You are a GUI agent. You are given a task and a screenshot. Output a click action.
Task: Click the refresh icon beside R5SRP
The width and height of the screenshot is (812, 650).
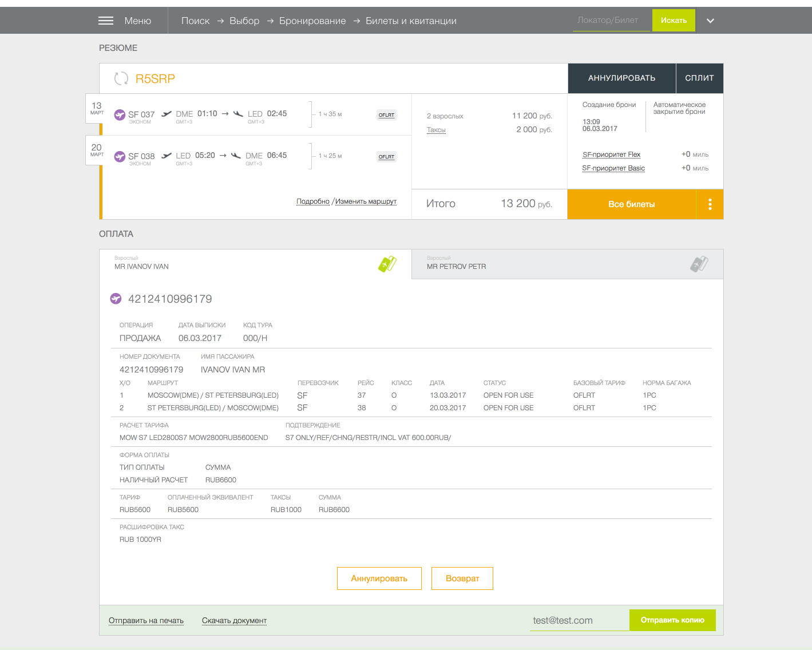121,78
